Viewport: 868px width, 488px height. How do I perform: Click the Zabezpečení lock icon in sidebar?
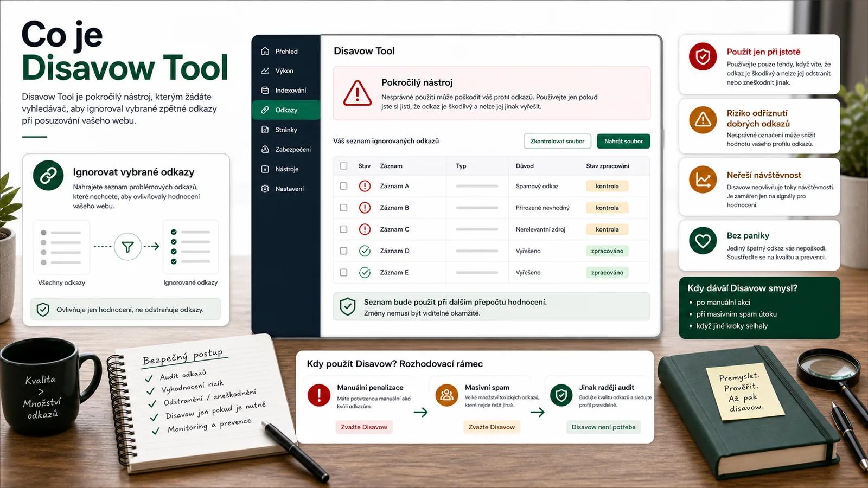265,149
